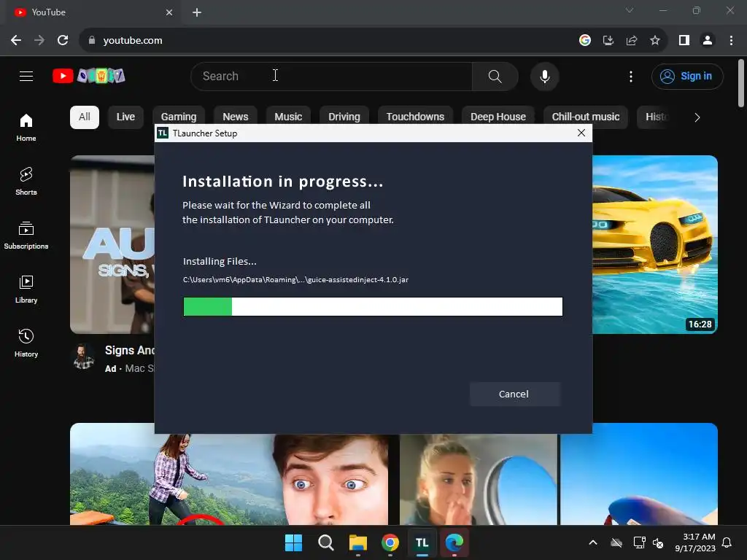Share this page via the address bar icon

coord(632,41)
